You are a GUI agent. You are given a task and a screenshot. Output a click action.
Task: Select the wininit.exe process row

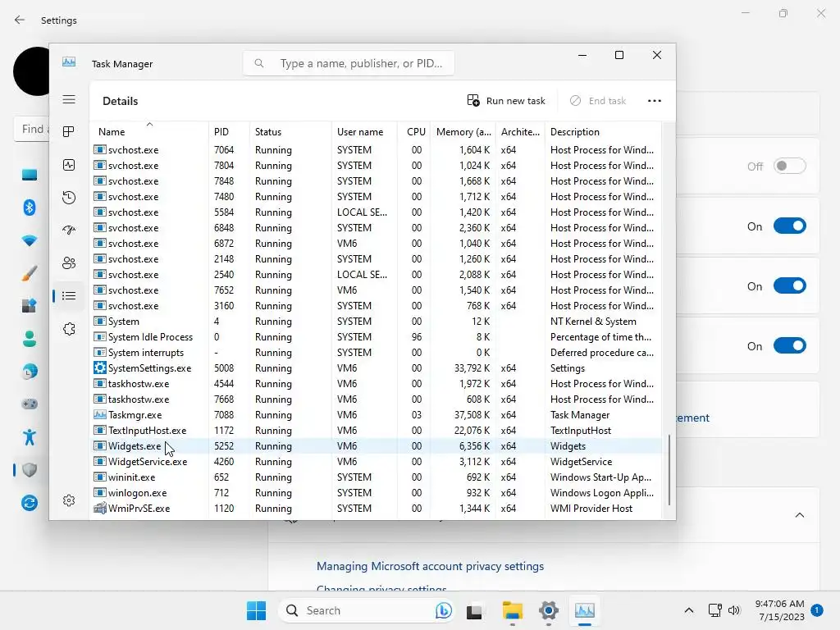[x=377, y=477]
